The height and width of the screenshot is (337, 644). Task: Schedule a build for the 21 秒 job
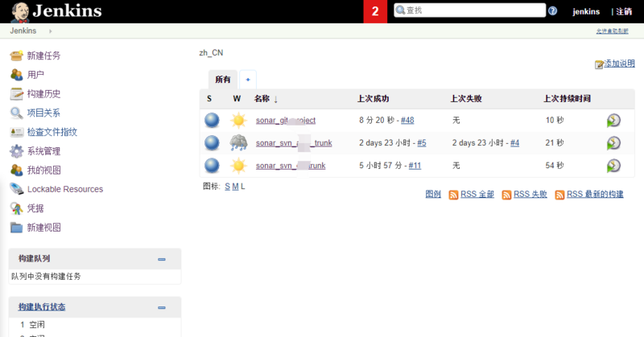click(613, 143)
